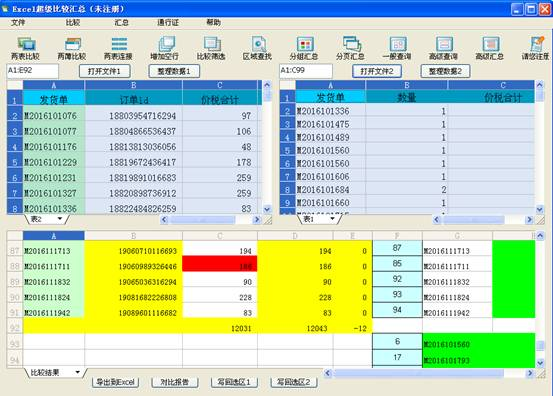Maximize the Excel超级比较汇总 window
This screenshot has width=553, height=396.
531,9
